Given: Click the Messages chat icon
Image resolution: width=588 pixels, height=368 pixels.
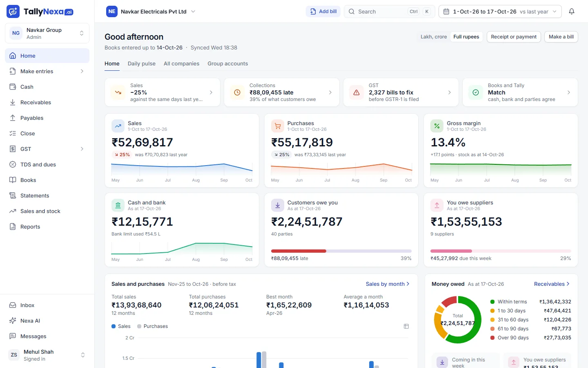Looking at the screenshot, I should coord(13,336).
